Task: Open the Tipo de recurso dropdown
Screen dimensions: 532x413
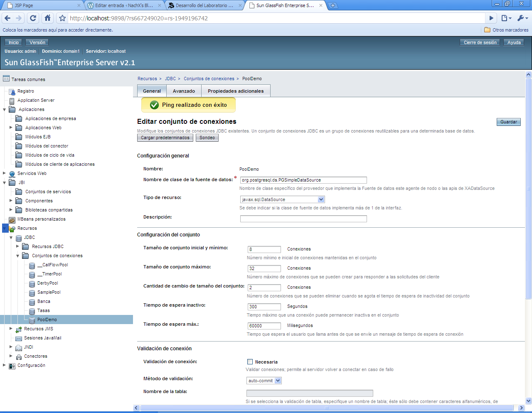Action: pos(283,199)
